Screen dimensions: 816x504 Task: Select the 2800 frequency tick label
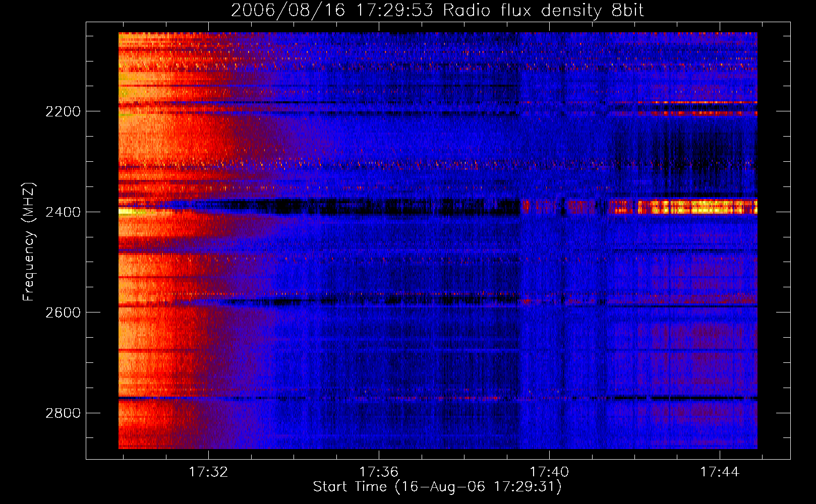pos(63,413)
